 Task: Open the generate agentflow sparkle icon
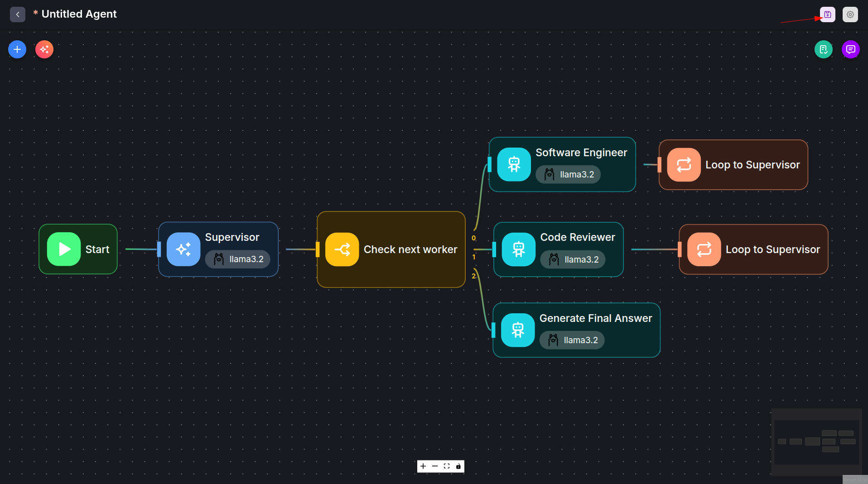(x=44, y=49)
